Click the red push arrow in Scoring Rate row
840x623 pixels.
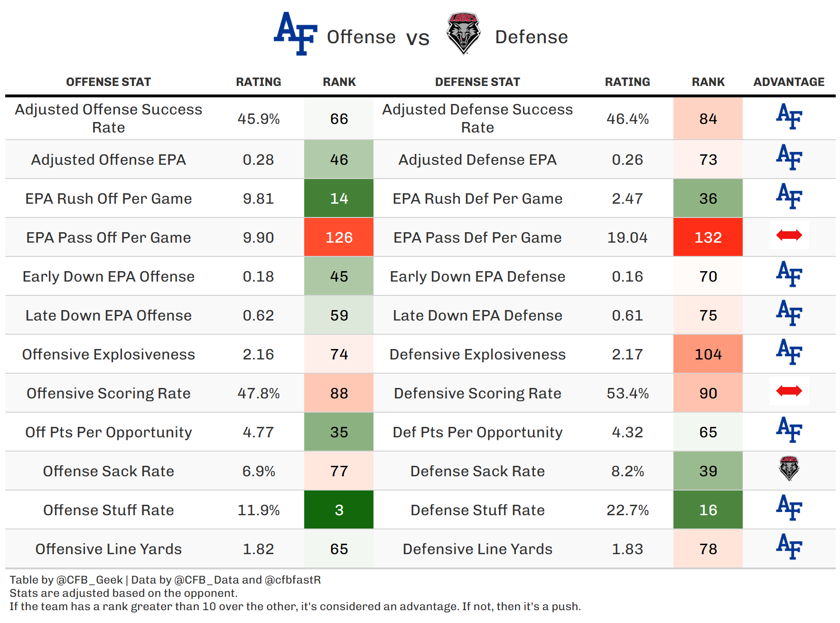click(x=789, y=391)
